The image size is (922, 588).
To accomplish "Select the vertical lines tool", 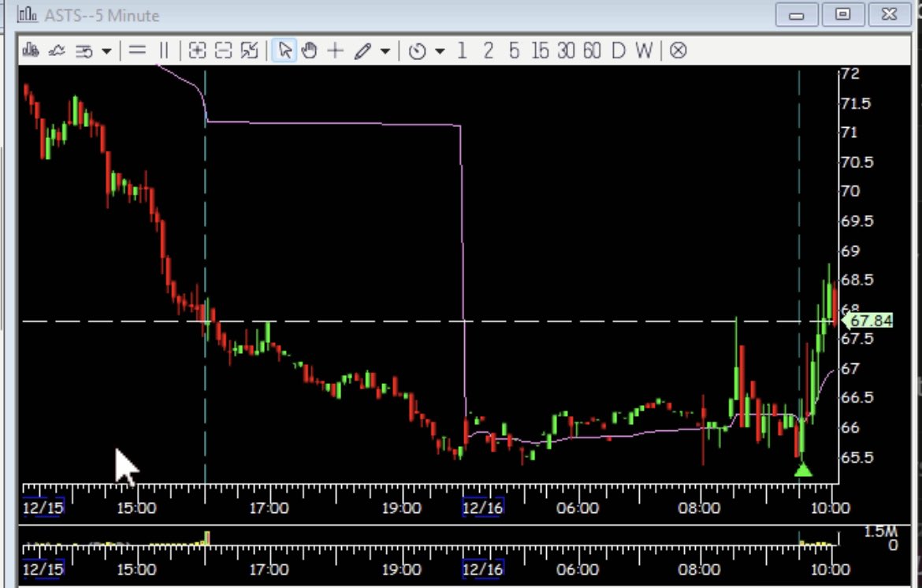I will coord(164,50).
